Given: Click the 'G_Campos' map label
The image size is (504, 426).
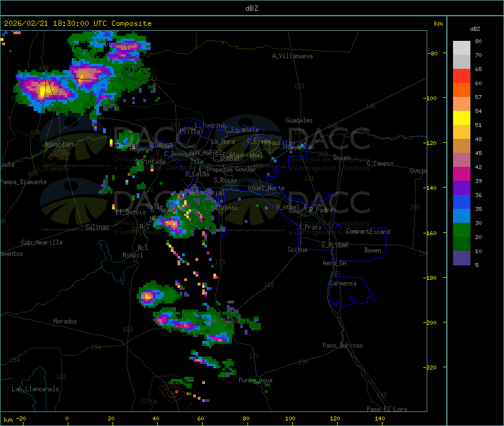Looking at the screenshot, I should [381, 163].
